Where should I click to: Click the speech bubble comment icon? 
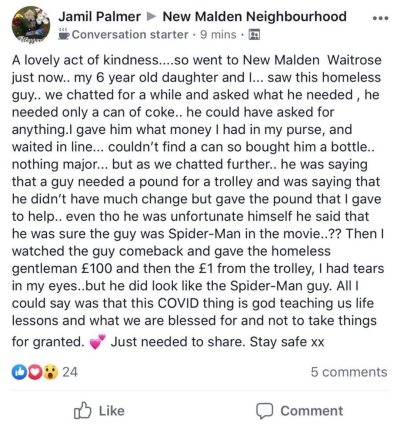[x=265, y=411]
